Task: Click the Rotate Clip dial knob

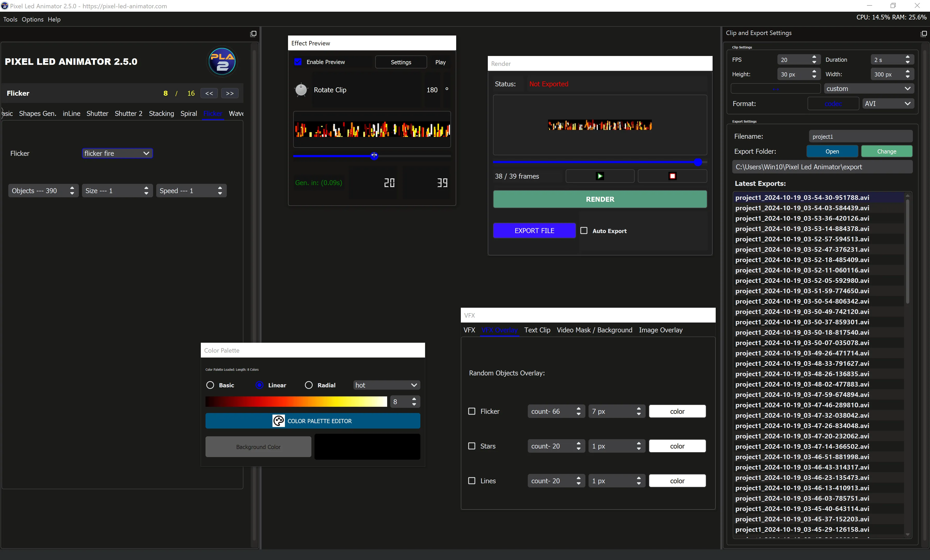Action: coord(301,90)
